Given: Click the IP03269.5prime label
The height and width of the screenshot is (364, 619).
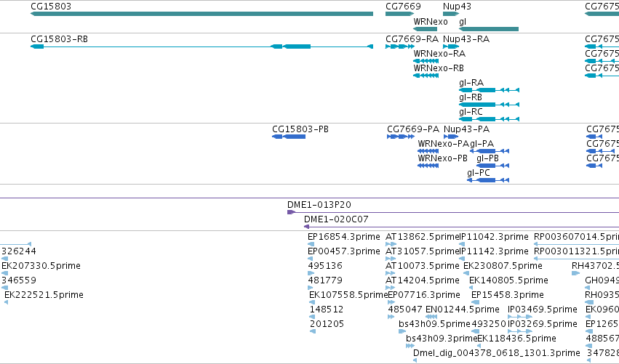Looking at the screenshot, I should [543, 324].
